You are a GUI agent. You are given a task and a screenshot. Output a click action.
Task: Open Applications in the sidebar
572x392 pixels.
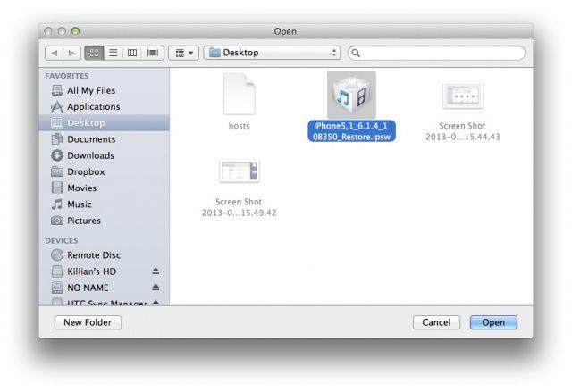[93, 106]
